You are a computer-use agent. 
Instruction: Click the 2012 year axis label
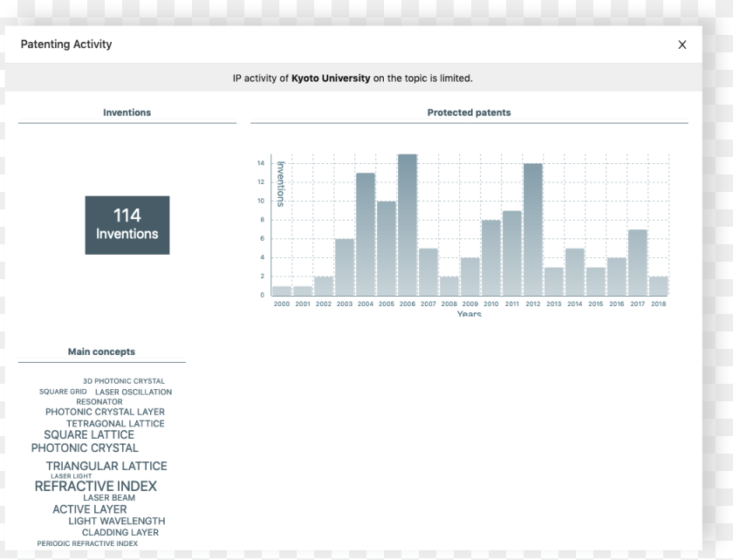tap(533, 304)
